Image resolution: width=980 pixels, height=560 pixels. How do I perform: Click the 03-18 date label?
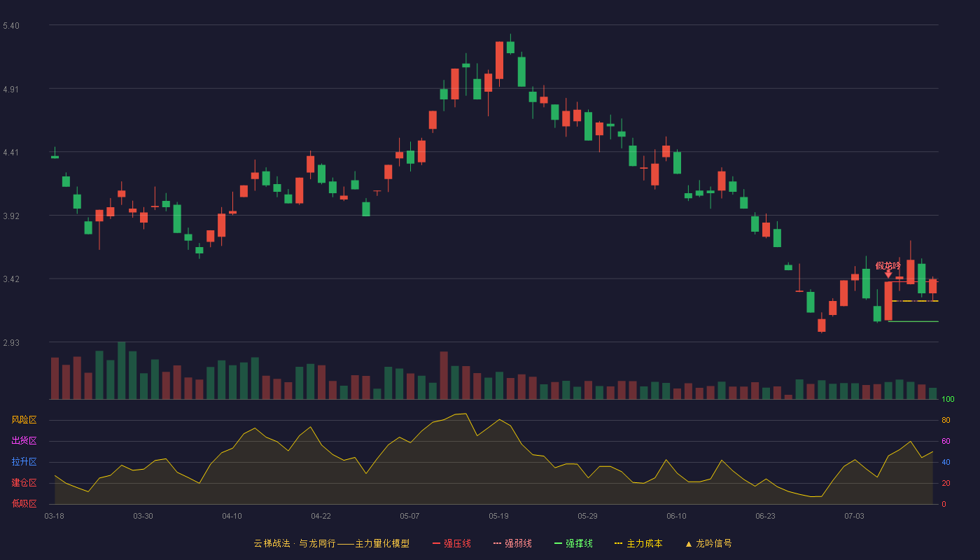click(54, 516)
